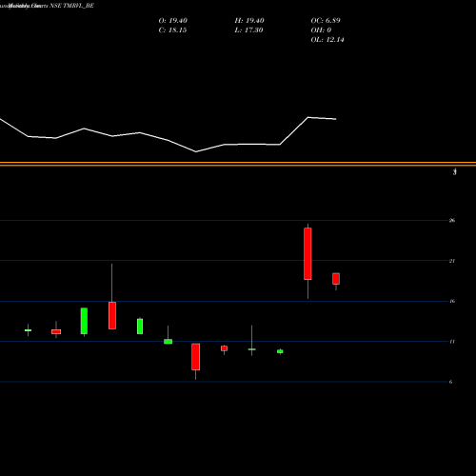Click the 'C: 18.15' close value

[172, 30]
